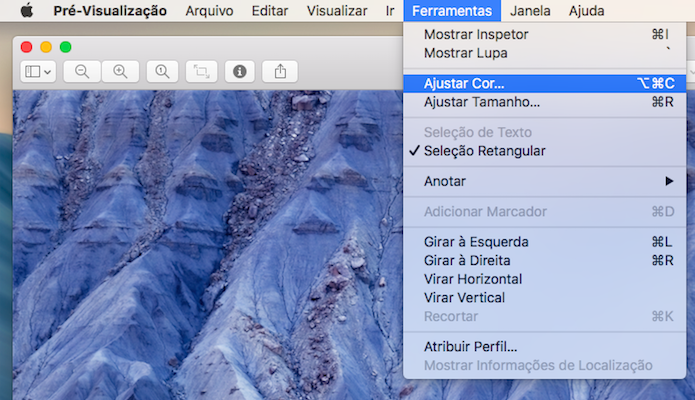The image size is (695, 400).
Task: Choose Girar à Direita
Action: click(545, 260)
